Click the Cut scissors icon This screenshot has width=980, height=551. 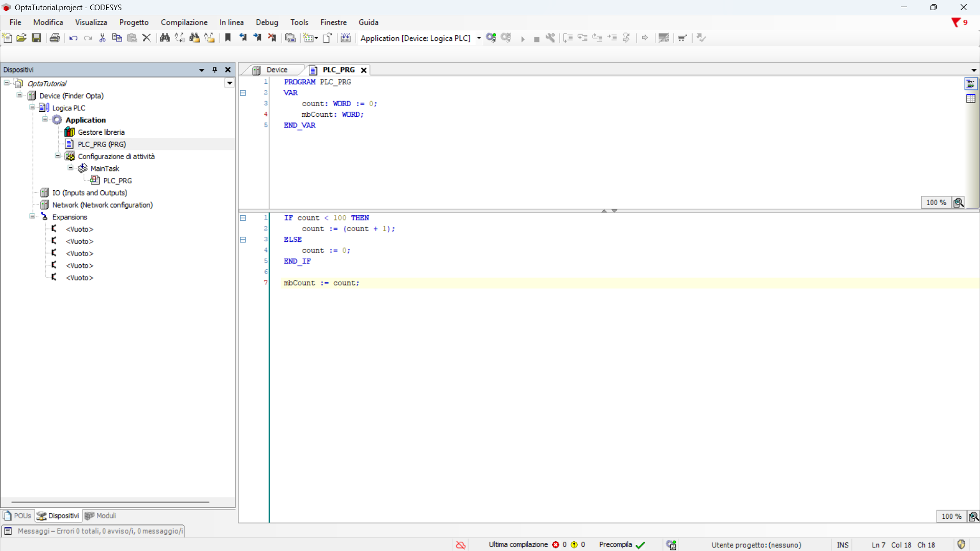click(x=102, y=38)
